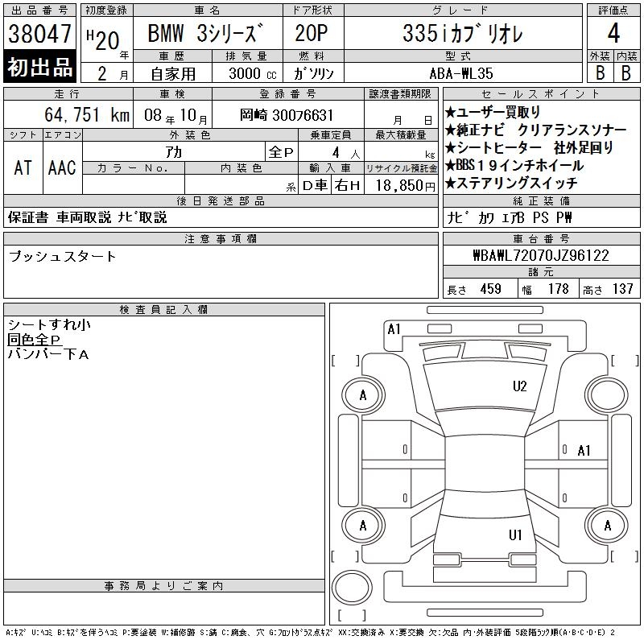Click displacement value 3000 cc

(x=253, y=73)
